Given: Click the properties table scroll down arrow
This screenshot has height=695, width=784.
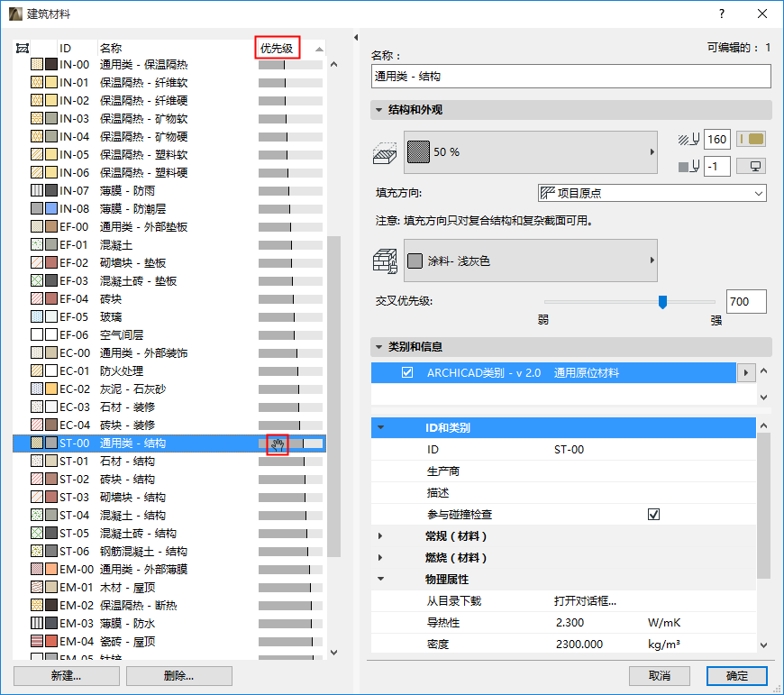Looking at the screenshot, I should pos(763,645).
